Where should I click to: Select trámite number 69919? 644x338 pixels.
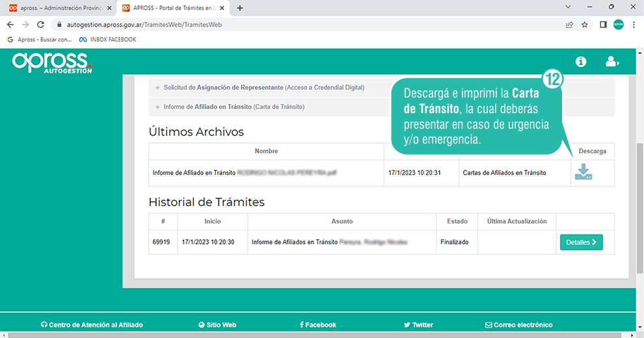coord(161,242)
